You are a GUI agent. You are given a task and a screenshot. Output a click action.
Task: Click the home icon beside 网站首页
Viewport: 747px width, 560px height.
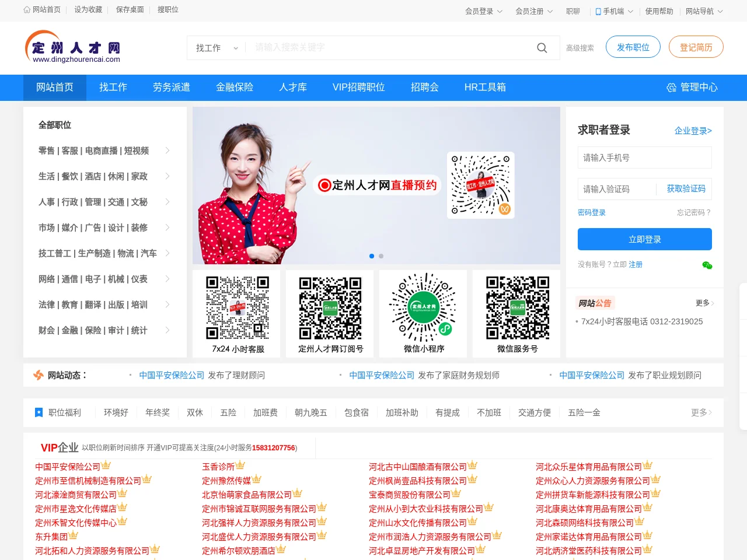27,10
